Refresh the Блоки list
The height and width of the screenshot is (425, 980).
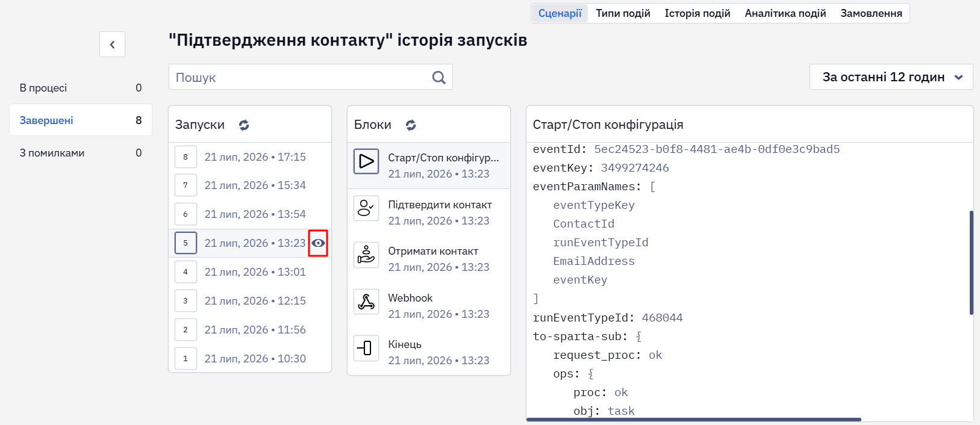[x=411, y=125]
